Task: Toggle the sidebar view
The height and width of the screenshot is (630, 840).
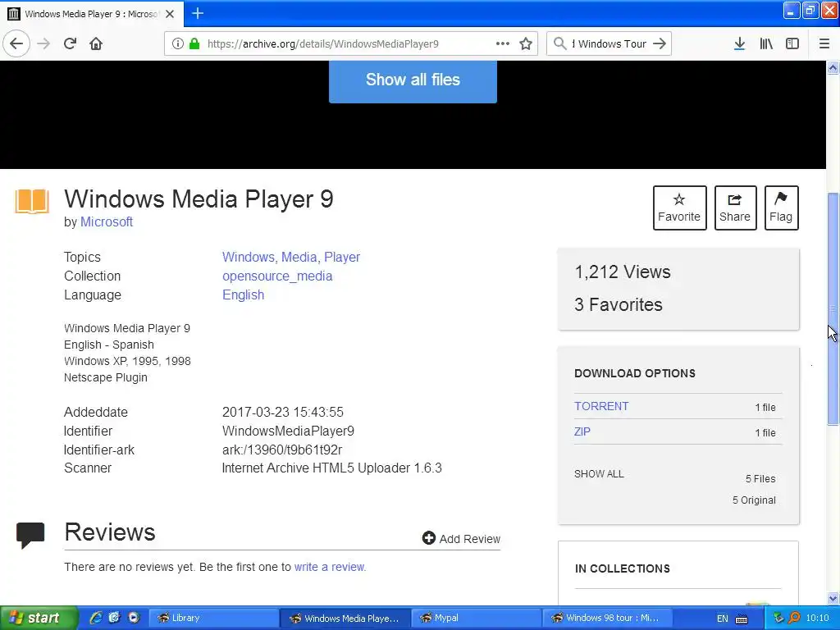Action: pos(792,43)
